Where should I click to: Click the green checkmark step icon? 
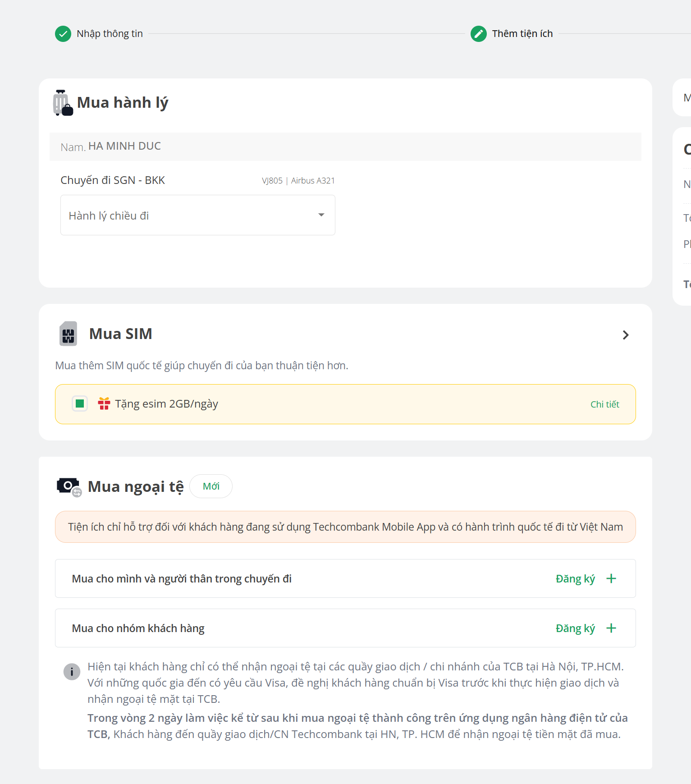click(63, 34)
